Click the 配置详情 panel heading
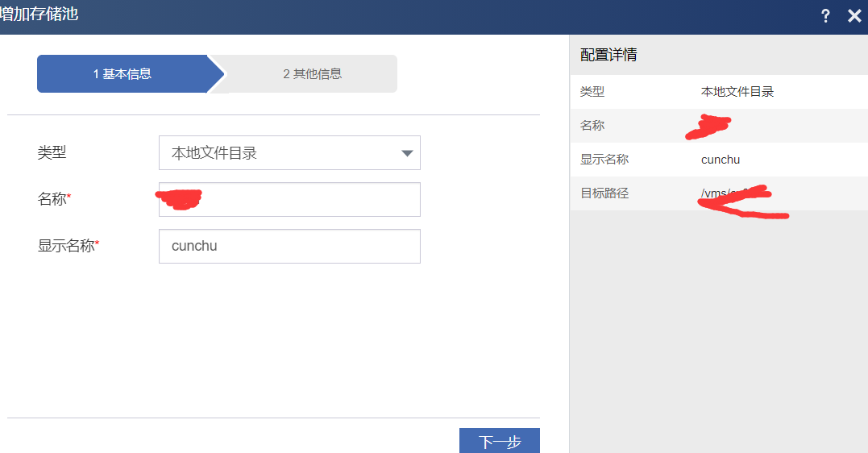The height and width of the screenshot is (453, 868). (x=608, y=55)
